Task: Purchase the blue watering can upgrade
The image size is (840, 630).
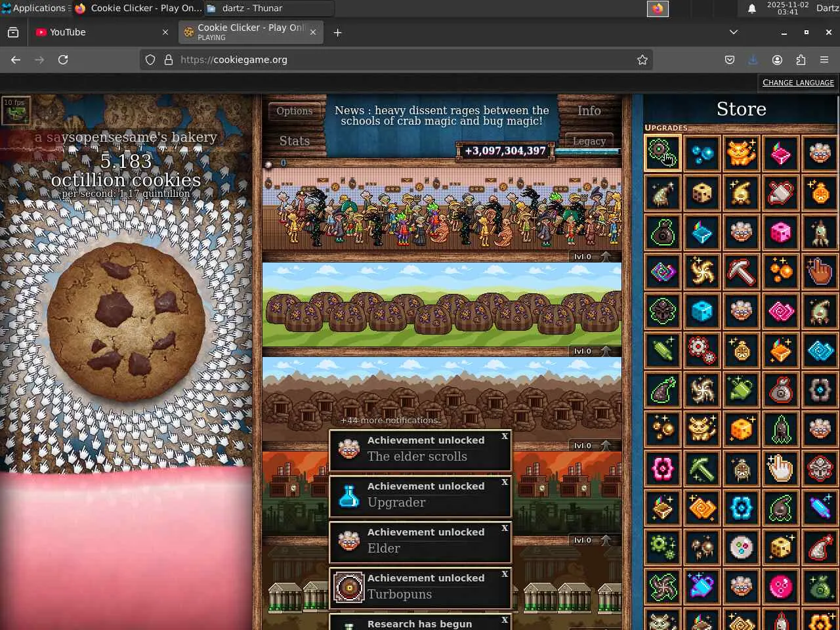Action: click(702, 587)
